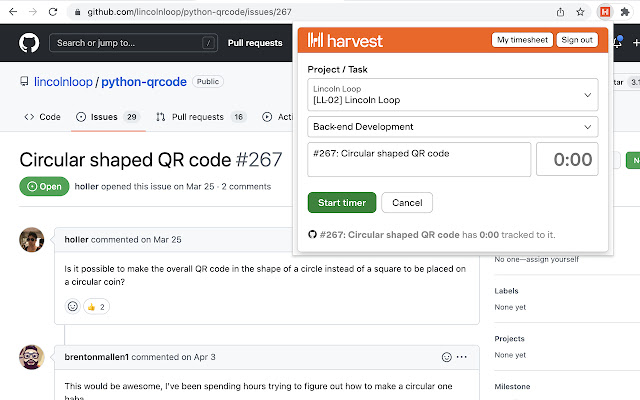Image resolution: width=640 pixels, height=400 pixels.
Task: Click the Harvest notes field with #267 text
Action: (419, 160)
